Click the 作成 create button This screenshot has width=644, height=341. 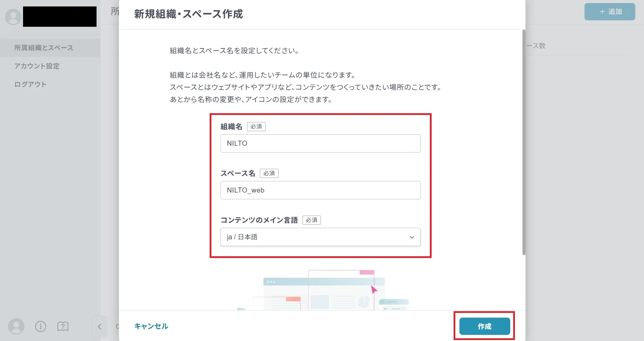point(484,326)
